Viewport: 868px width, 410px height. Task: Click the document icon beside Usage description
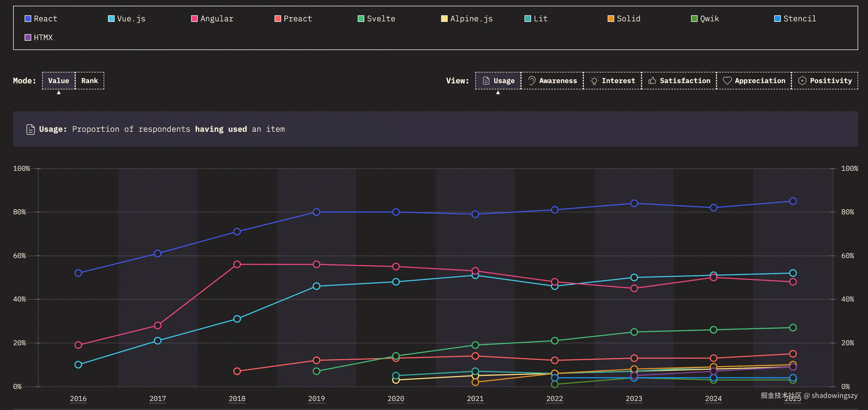[x=30, y=129]
